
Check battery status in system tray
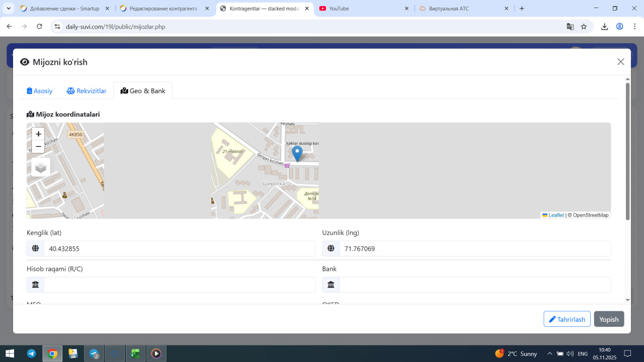coord(560,353)
